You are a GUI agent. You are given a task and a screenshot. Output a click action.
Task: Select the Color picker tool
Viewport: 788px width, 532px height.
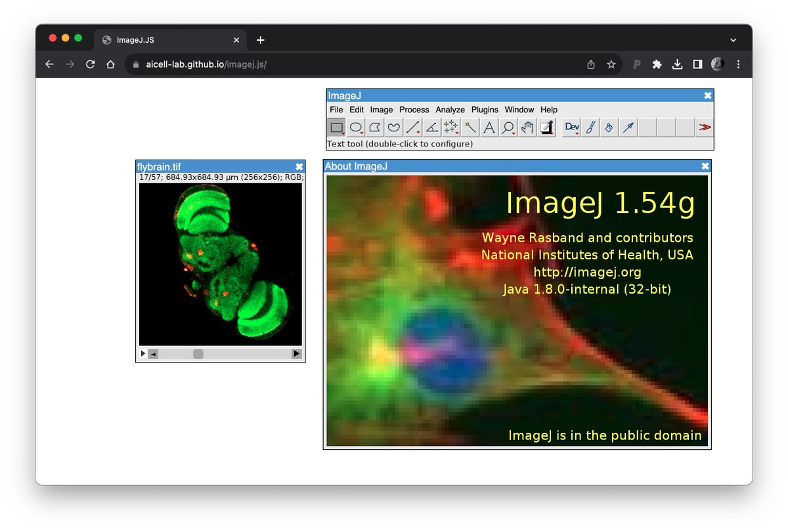click(x=546, y=127)
